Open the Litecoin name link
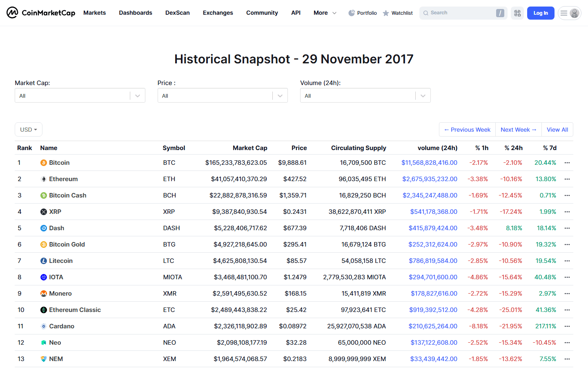The height and width of the screenshot is (368, 588). [x=61, y=261]
